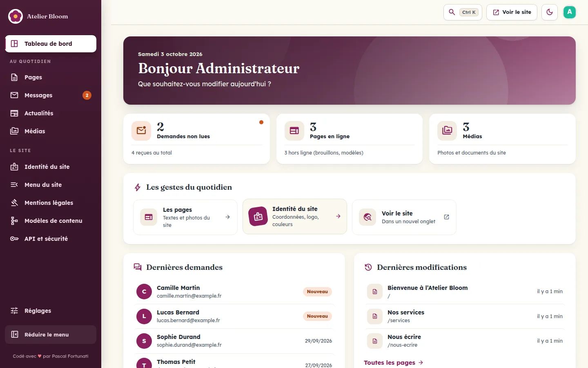
Task: Click the Atelier Bloom flower logo
Action: (x=16, y=16)
